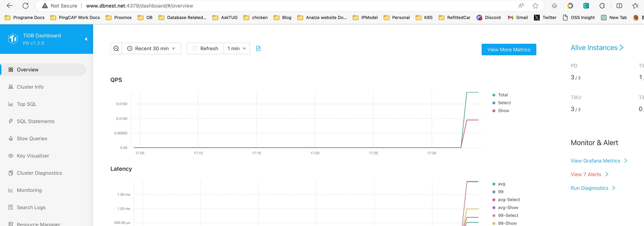Click the browser back arrow
This screenshot has height=226, width=644.
pos(10,6)
